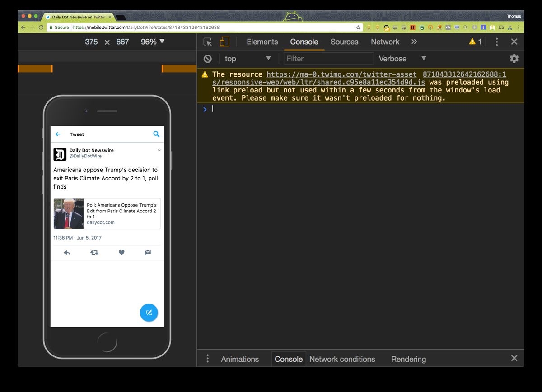
Task: Click the dailydot.com article link card
Action: 107,214
